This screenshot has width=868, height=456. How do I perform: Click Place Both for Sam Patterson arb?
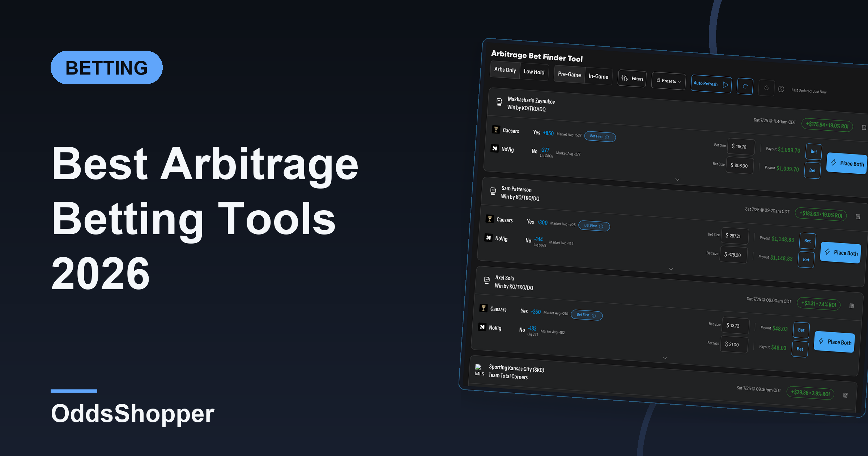pyautogui.click(x=841, y=253)
